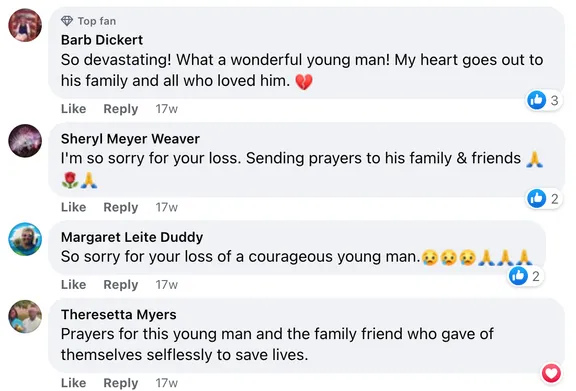The height and width of the screenshot is (391, 576).
Task: Like Barb Dickert's comment
Action: [73, 109]
